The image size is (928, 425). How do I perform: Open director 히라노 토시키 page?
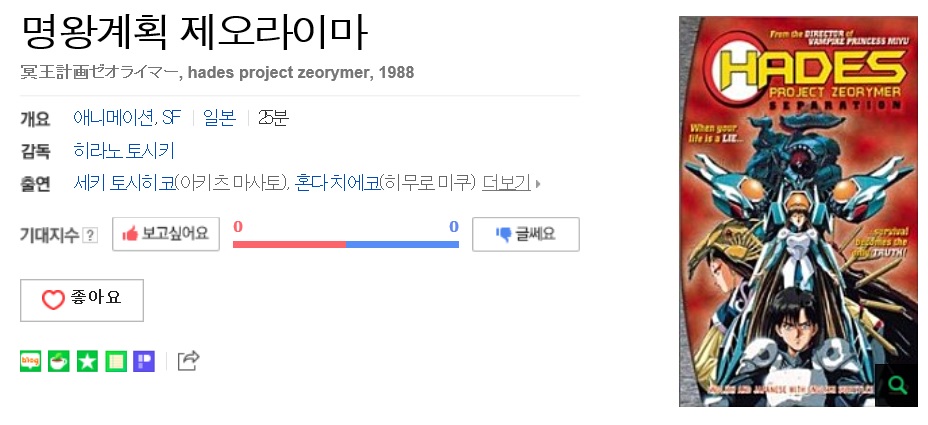(x=124, y=151)
